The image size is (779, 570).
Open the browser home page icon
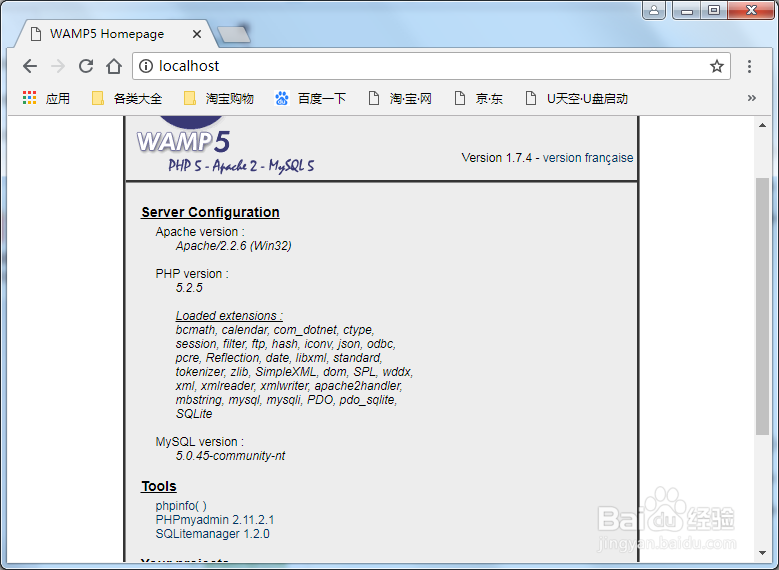[114, 66]
